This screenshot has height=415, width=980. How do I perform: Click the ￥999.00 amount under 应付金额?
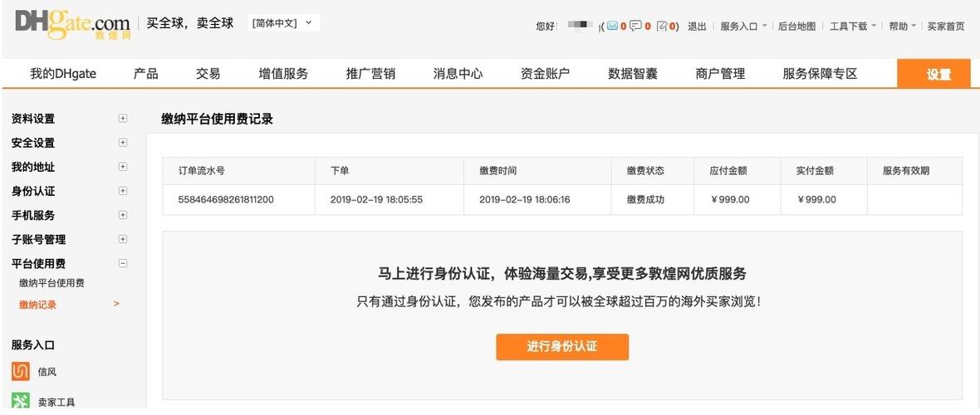point(730,200)
